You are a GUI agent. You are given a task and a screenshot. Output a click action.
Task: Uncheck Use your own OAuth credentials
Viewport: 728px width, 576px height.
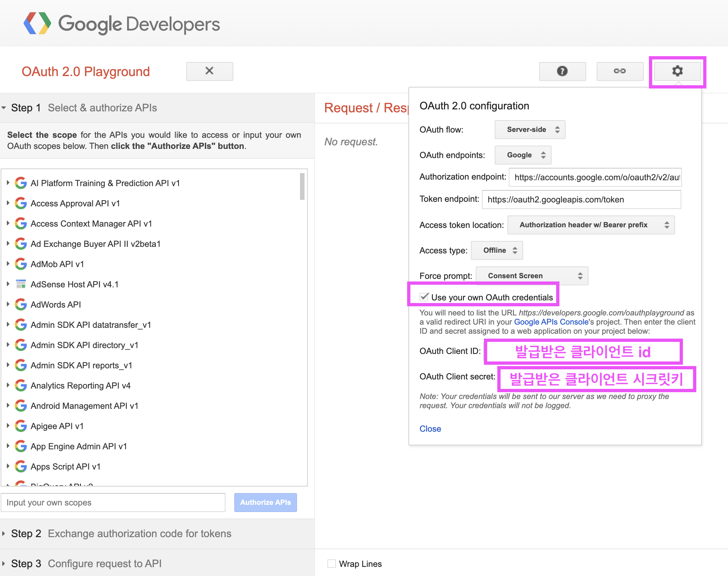point(424,297)
